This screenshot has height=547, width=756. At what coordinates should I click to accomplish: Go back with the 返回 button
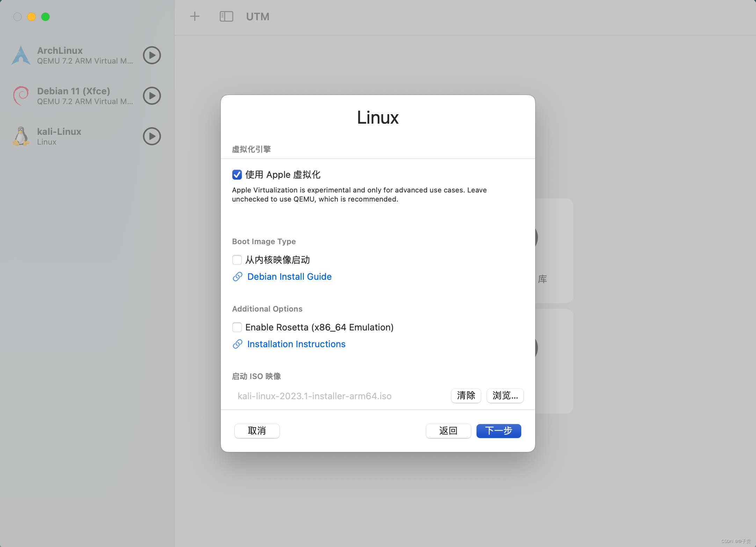(449, 431)
